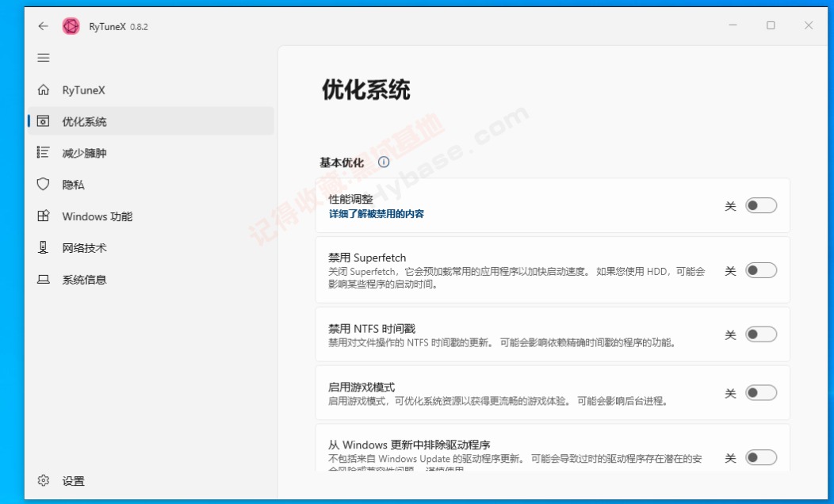The image size is (834, 504).
Task: Switch to 网络技术 page
Action: (151, 247)
